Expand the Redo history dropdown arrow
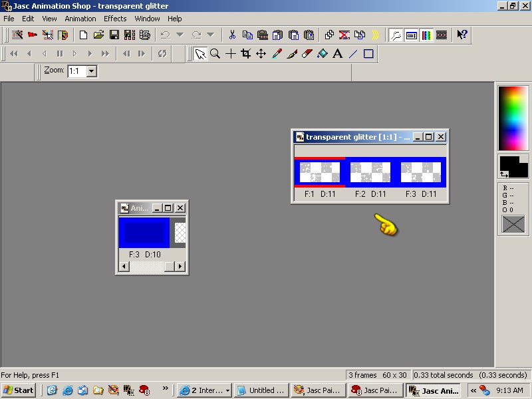The width and height of the screenshot is (532, 399). point(210,35)
